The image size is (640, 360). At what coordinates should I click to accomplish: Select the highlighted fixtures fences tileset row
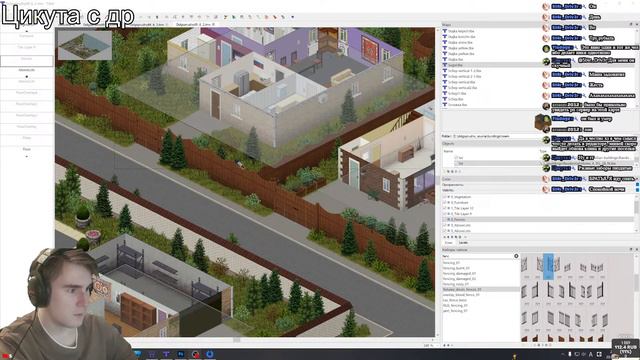[481, 289]
